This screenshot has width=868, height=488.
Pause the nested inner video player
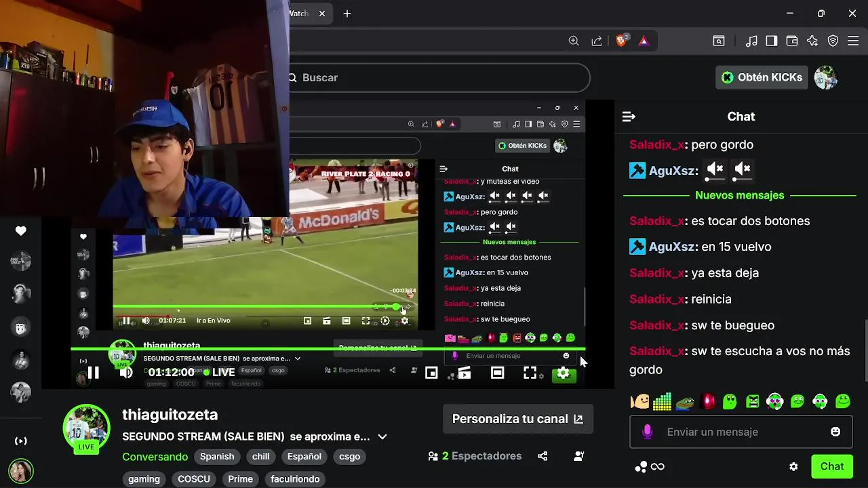click(126, 321)
